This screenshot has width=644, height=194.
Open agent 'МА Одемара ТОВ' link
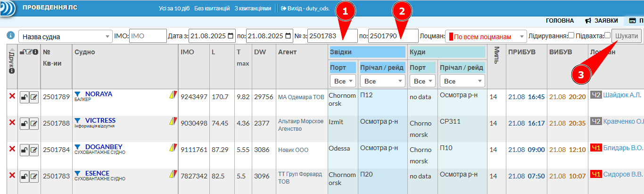301,97
